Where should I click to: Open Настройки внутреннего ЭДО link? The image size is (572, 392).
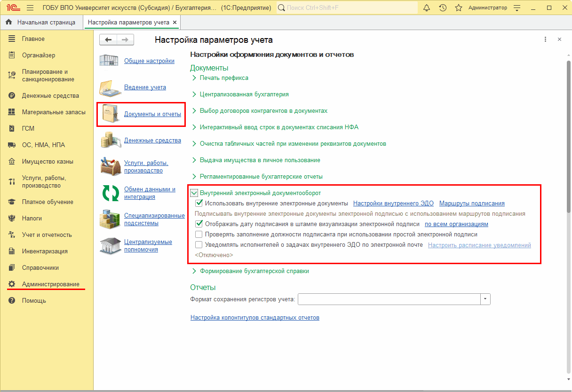pyautogui.click(x=393, y=204)
